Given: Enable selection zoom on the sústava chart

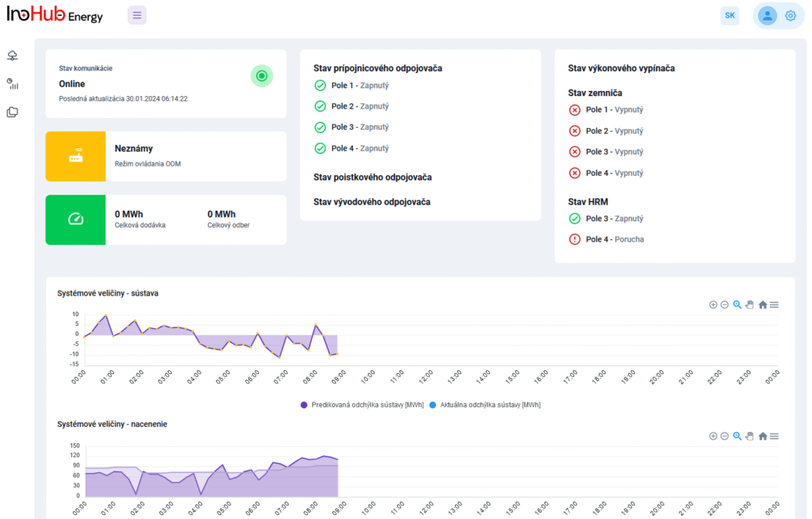Looking at the screenshot, I should (737, 304).
